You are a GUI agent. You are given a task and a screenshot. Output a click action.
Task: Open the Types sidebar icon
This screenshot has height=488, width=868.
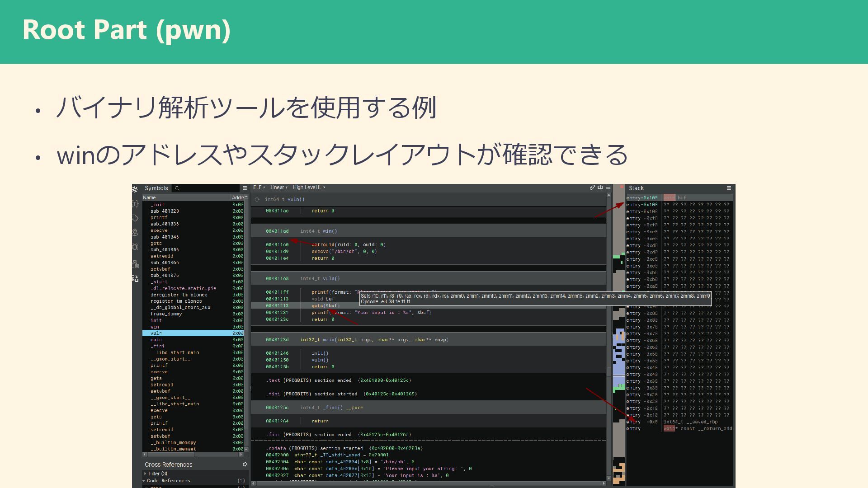(x=135, y=204)
